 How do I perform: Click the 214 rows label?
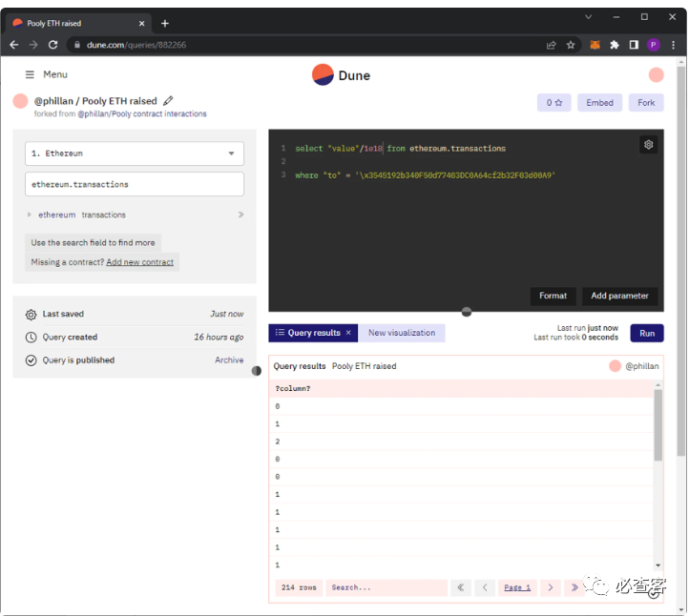click(299, 587)
